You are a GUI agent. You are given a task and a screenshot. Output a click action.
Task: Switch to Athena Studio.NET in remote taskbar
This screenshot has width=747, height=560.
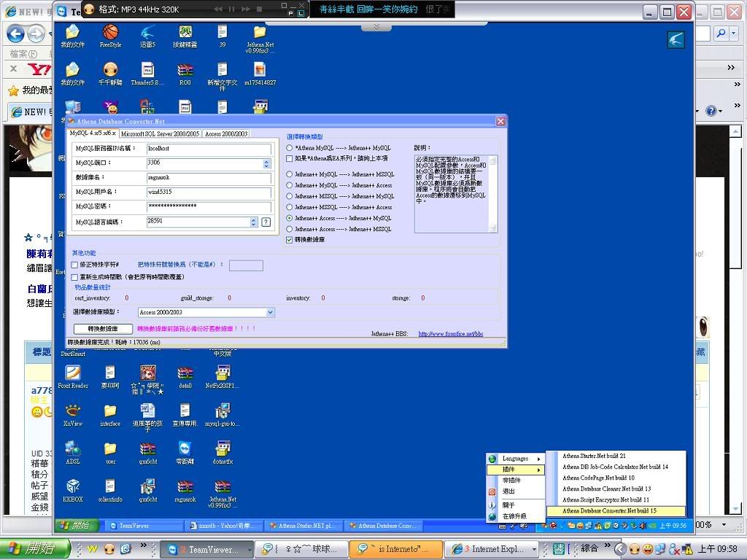coord(303,526)
